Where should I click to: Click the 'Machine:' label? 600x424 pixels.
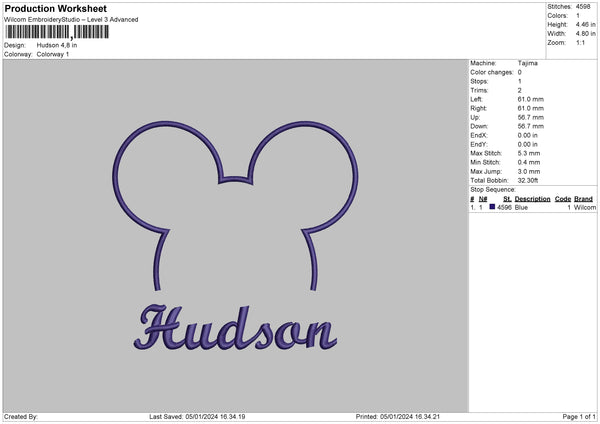[483, 63]
